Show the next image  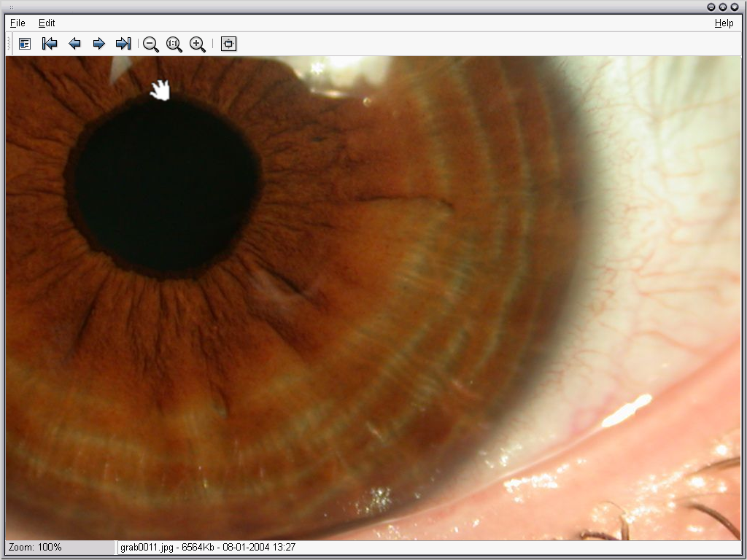point(98,44)
